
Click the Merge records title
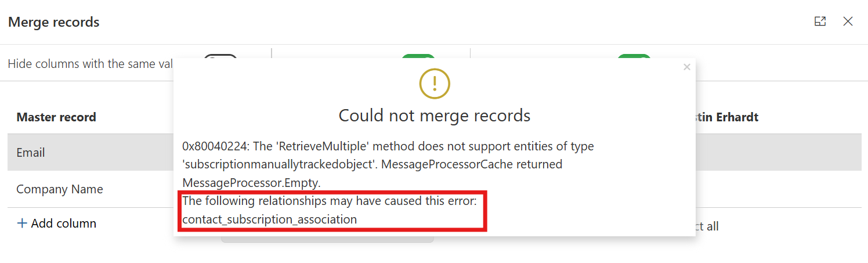[53, 22]
